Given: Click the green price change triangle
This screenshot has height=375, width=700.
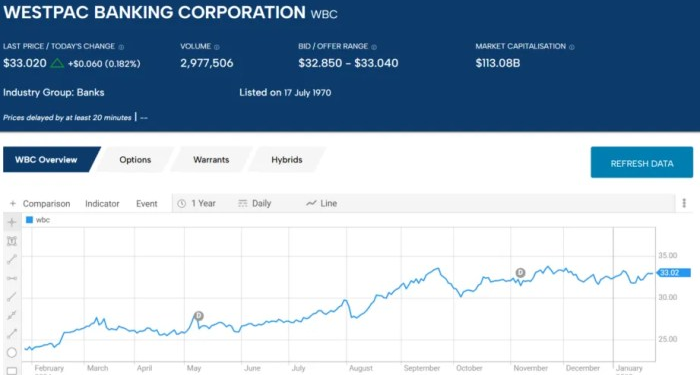Looking at the screenshot, I should [57, 63].
